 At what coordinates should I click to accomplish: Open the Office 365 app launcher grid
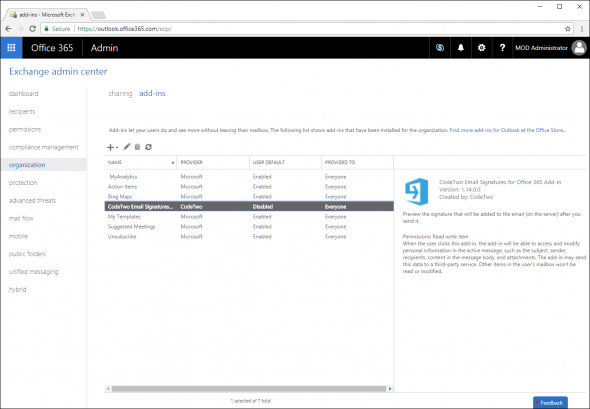(11, 48)
